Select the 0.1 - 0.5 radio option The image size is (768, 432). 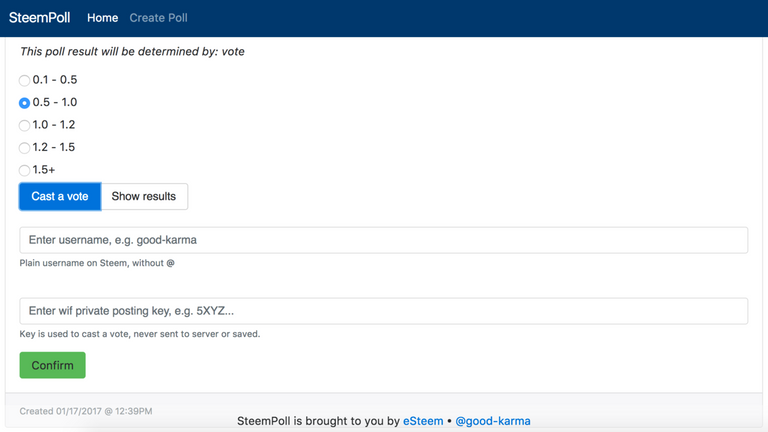pos(24,80)
